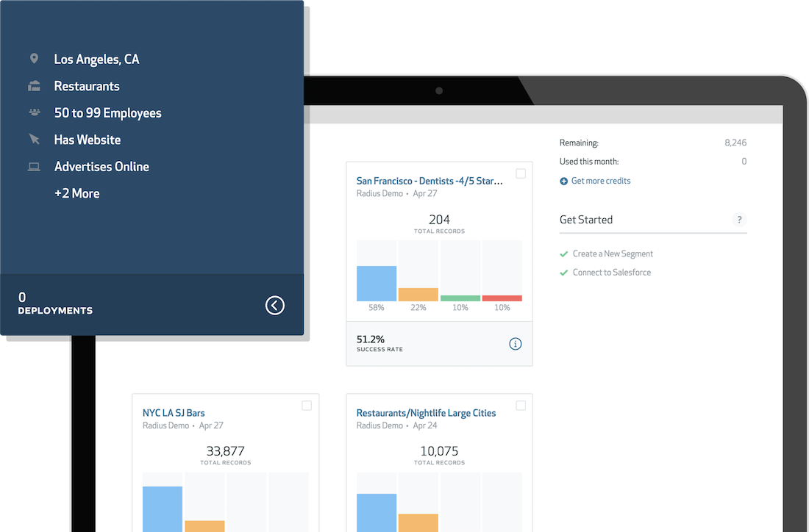Click the 22% label under Dentists chart
Screen dimensions: 809x532
click(418, 308)
